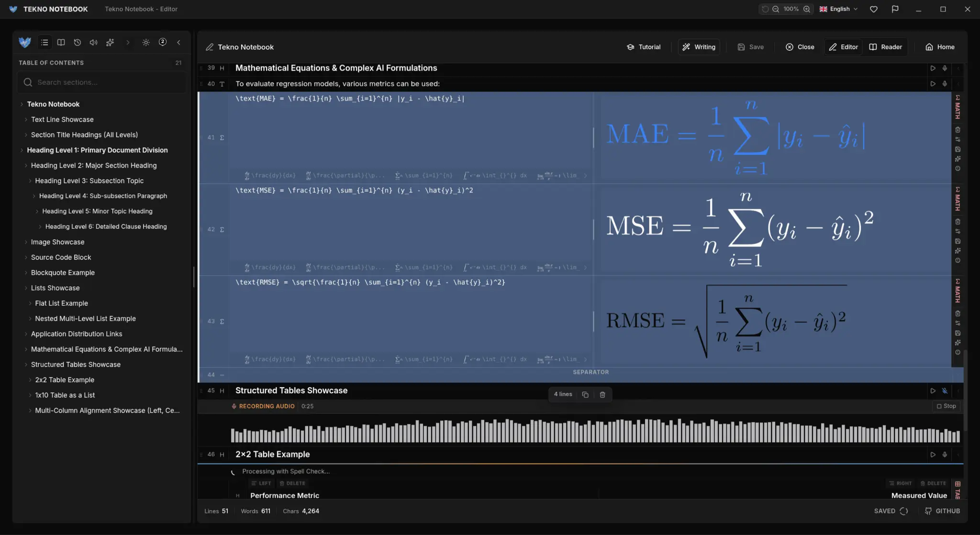The image size is (980, 535).
Task: Expand the Lists Showcase section chevron
Action: [x=26, y=288]
